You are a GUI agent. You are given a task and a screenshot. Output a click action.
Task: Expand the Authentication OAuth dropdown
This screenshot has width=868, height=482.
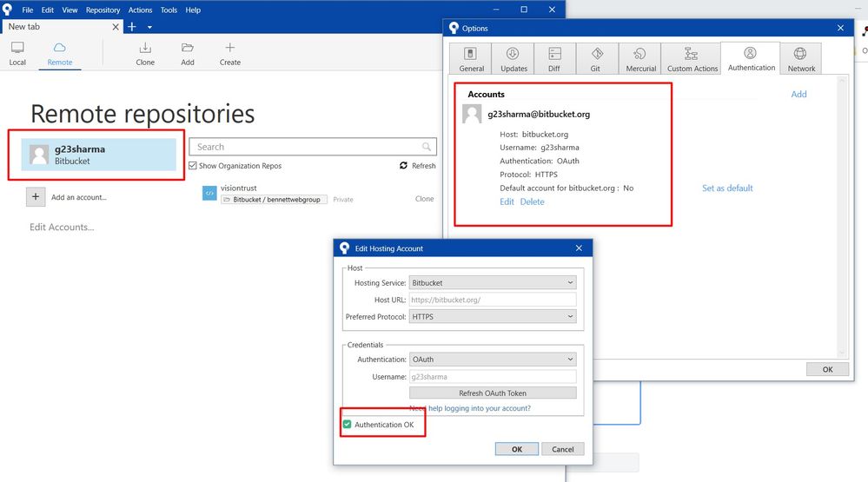click(493, 360)
